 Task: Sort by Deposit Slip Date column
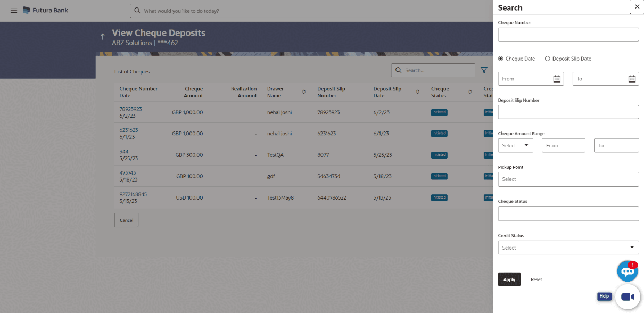click(418, 92)
